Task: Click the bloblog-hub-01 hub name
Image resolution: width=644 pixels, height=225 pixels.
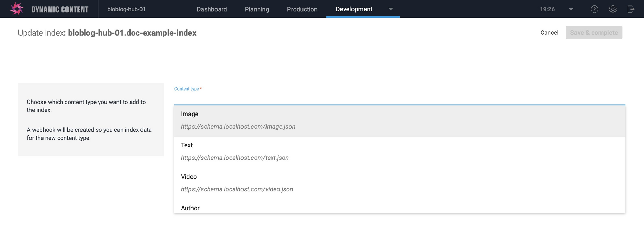Action: pos(126,9)
